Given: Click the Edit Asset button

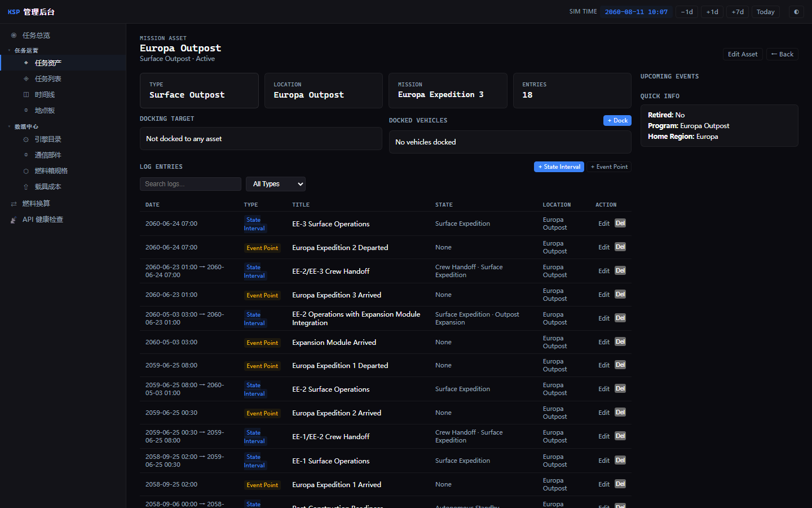Looking at the screenshot, I should (743, 54).
